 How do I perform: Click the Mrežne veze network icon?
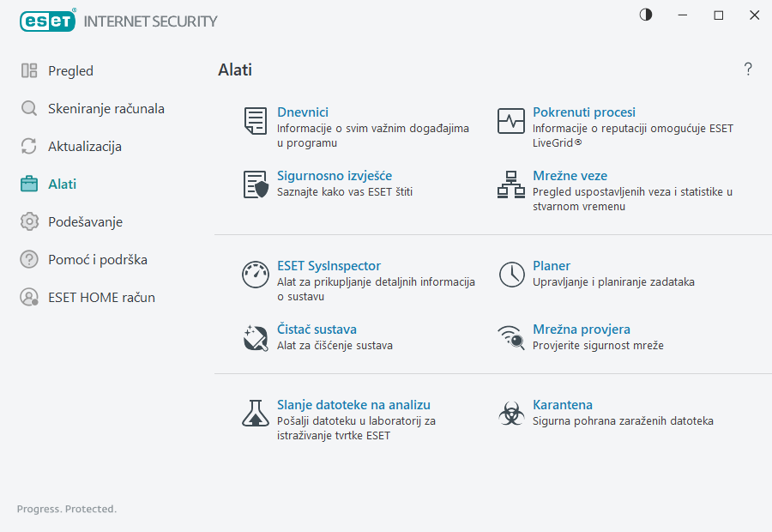coord(511,184)
